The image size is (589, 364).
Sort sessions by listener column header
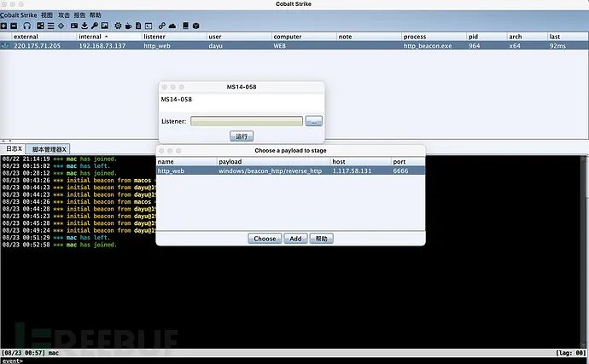[174, 37]
